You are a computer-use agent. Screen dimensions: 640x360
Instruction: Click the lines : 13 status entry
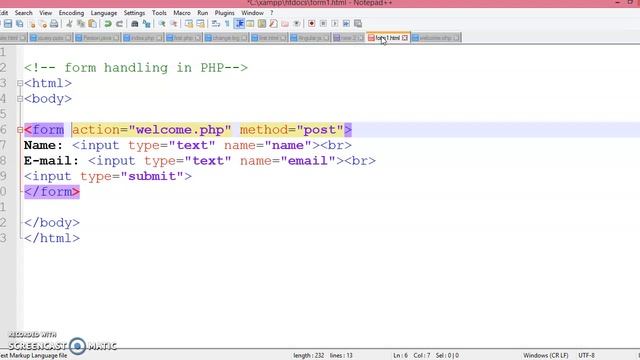point(341,356)
